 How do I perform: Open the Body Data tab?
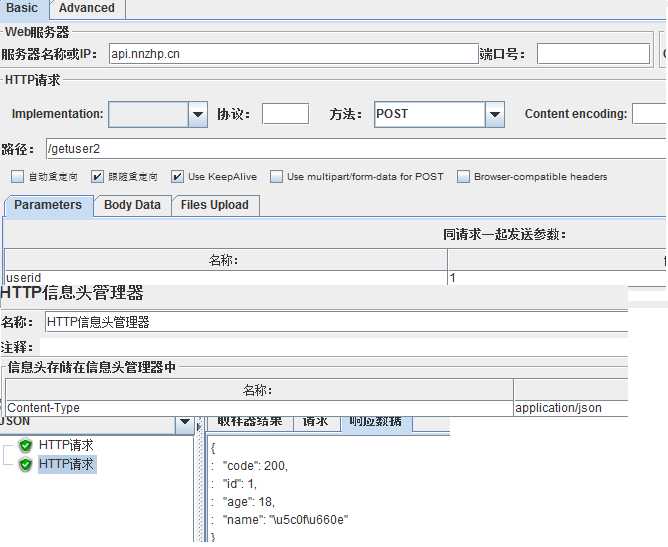pyautogui.click(x=132, y=205)
